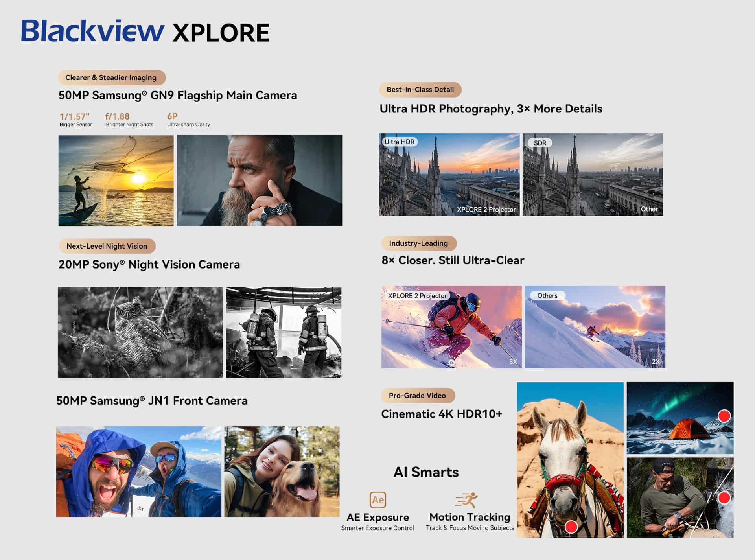The height and width of the screenshot is (560, 755).
Task: Click the XPLORE title text
Action: point(221,33)
